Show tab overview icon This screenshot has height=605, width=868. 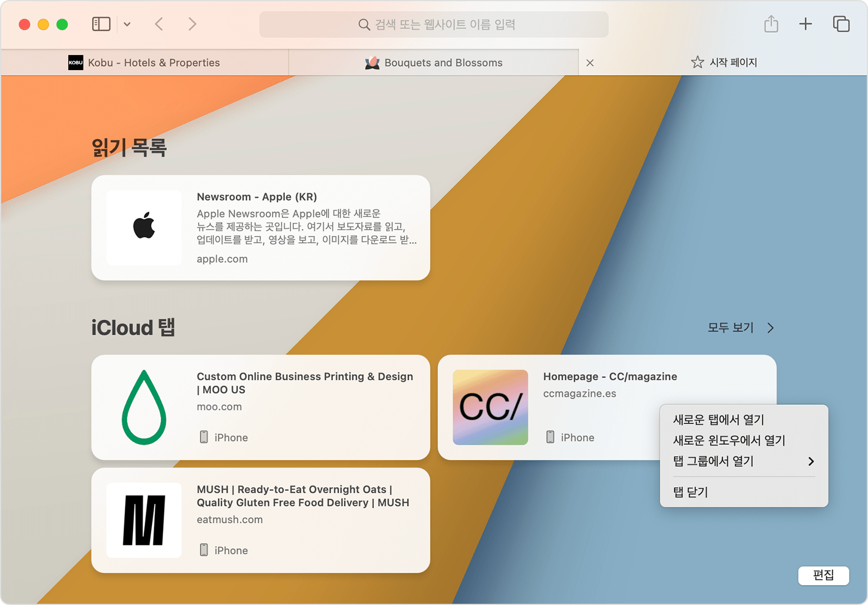click(x=841, y=24)
